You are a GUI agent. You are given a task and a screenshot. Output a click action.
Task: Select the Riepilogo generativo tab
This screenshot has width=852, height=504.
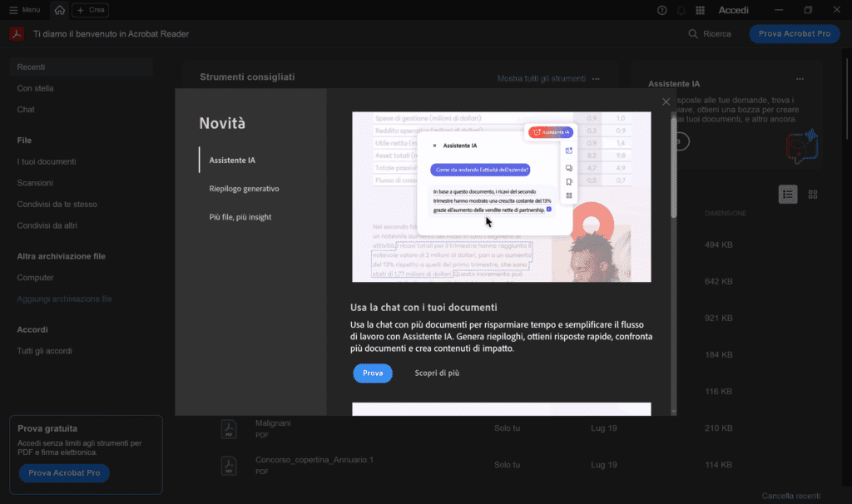coord(244,189)
